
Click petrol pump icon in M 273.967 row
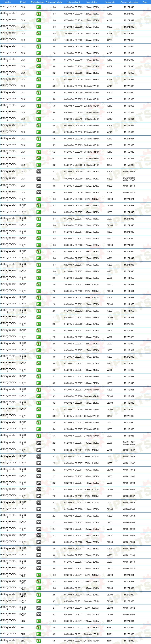coord(39,139)
